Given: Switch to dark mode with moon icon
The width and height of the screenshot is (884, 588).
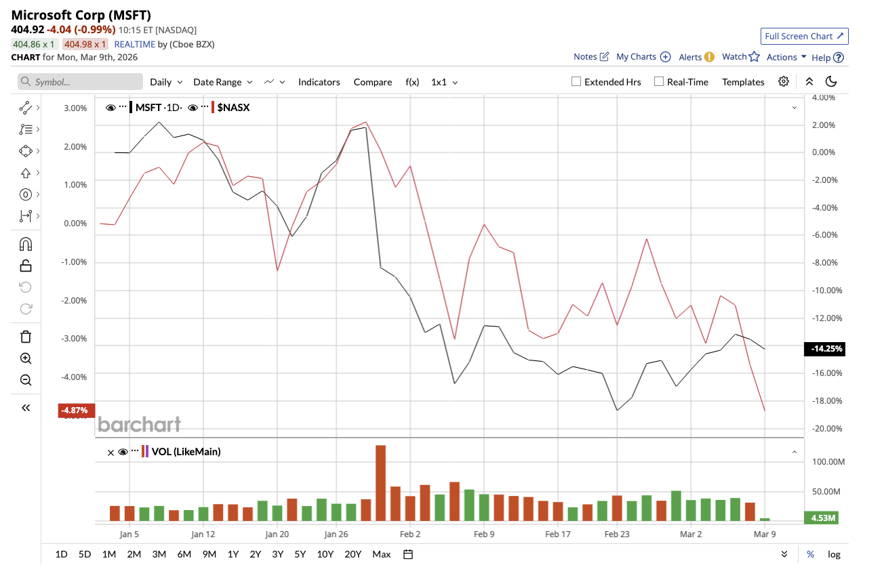Looking at the screenshot, I should [832, 82].
